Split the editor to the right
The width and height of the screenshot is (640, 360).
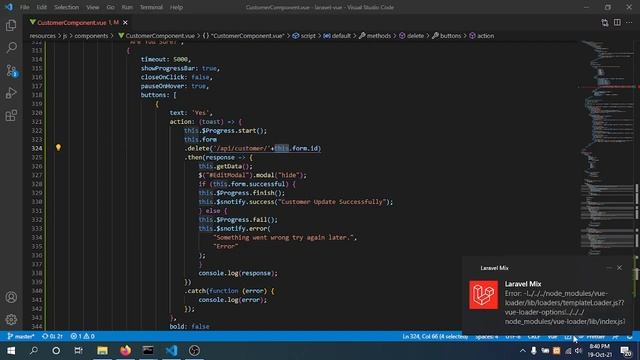tap(617, 22)
